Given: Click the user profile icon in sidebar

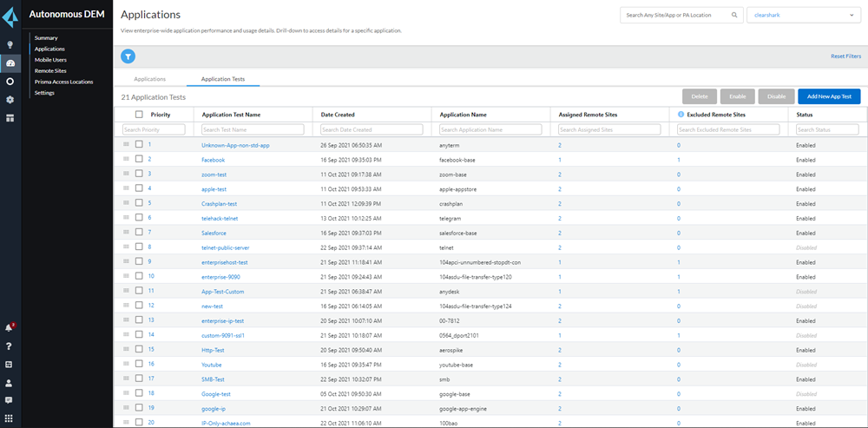Looking at the screenshot, I should click(x=10, y=383).
